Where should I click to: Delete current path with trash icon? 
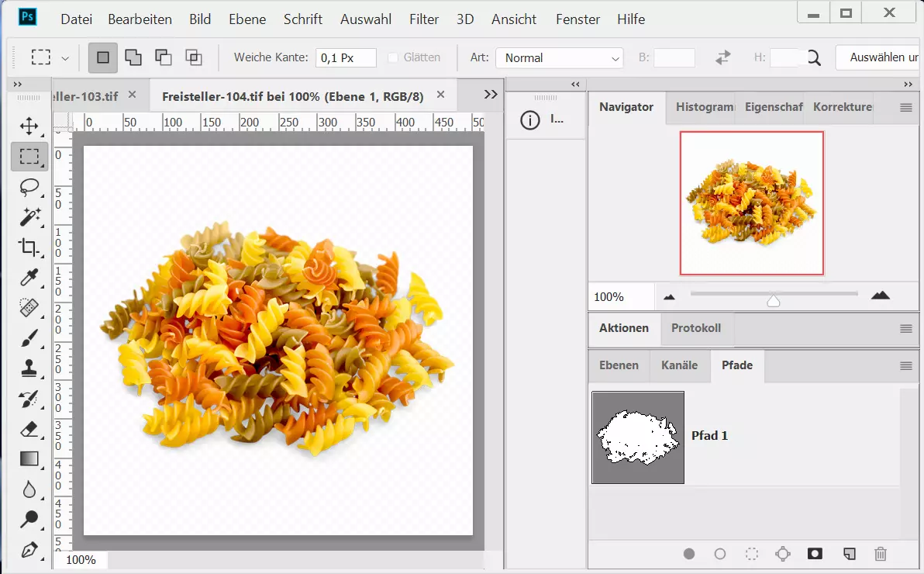point(881,554)
